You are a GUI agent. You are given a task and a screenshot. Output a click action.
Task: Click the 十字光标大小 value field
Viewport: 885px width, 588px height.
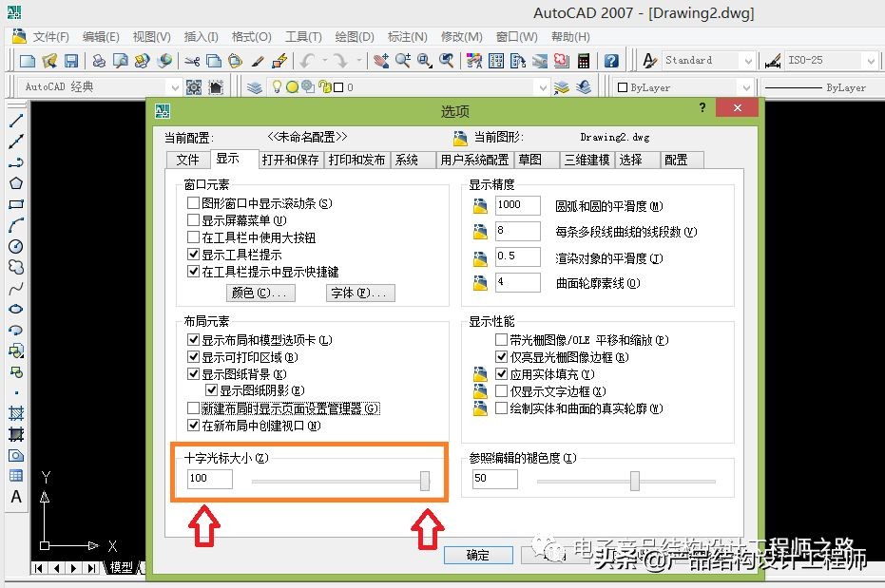209,479
